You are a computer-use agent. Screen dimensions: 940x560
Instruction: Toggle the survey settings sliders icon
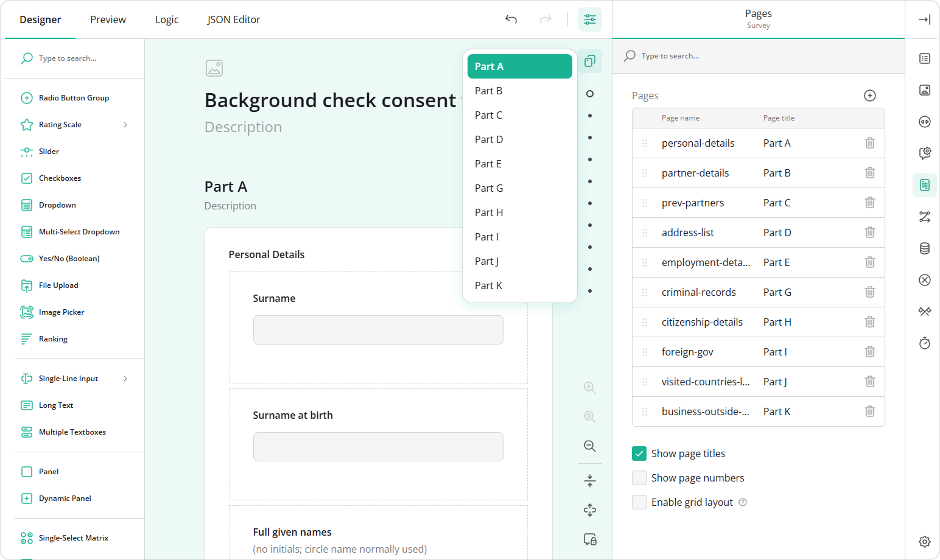coord(590,19)
